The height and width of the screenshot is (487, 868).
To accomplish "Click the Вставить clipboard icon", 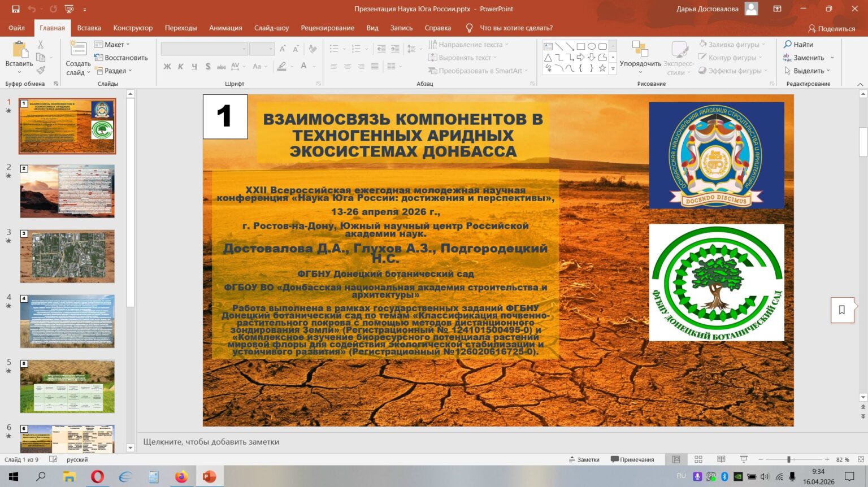I will point(19,50).
